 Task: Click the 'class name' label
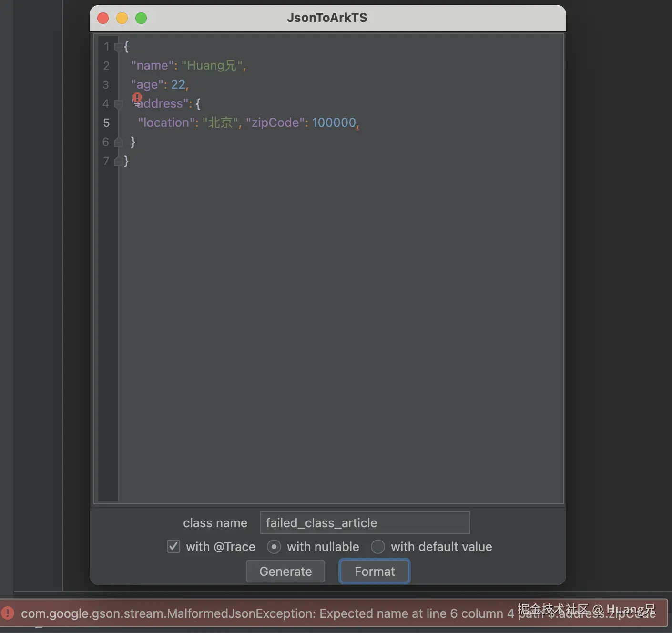pyautogui.click(x=215, y=523)
